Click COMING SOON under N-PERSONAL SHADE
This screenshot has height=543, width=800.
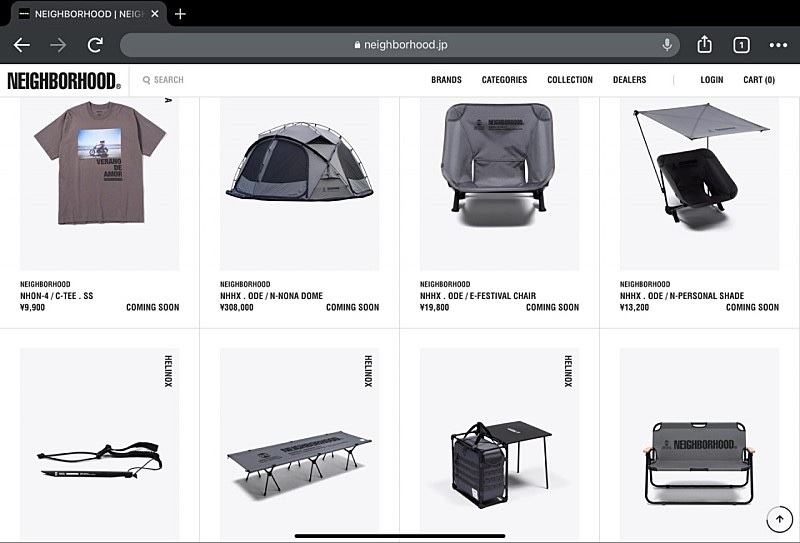tap(753, 307)
